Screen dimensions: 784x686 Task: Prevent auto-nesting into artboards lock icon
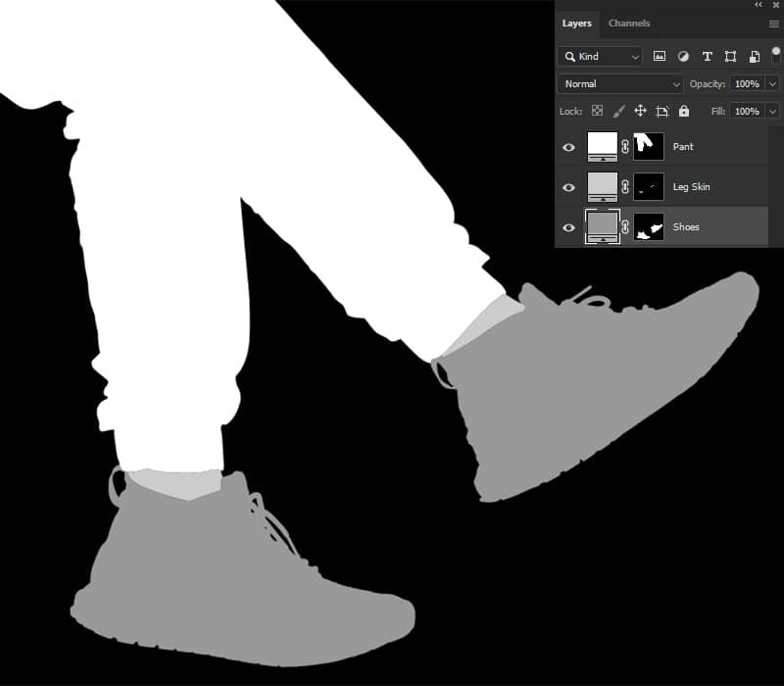[662, 111]
